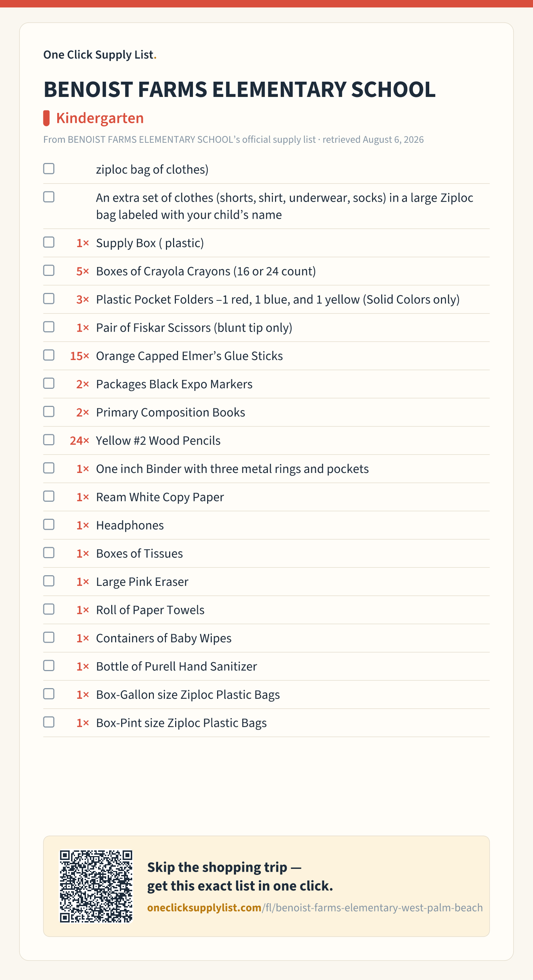Check the Yellow #2 Wood Pencils checkbox
The height and width of the screenshot is (980, 533).
point(49,440)
